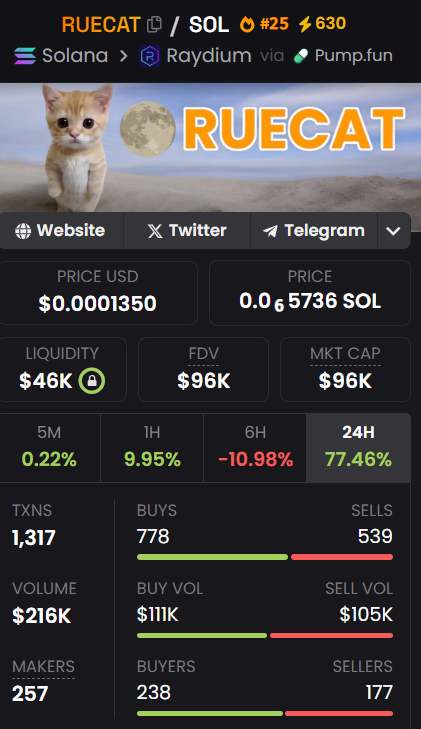Click the globe icon on Website button
Screen dimensions: 421x729
tap(23, 231)
